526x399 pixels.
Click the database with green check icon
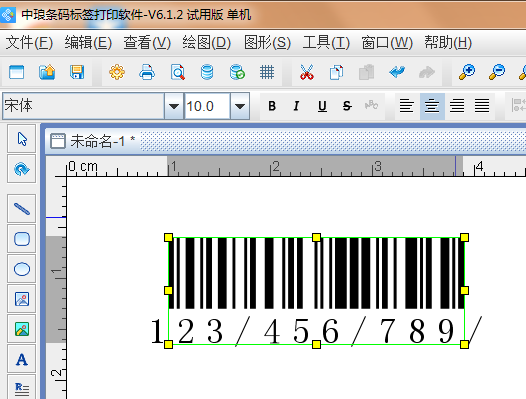coord(237,72)
